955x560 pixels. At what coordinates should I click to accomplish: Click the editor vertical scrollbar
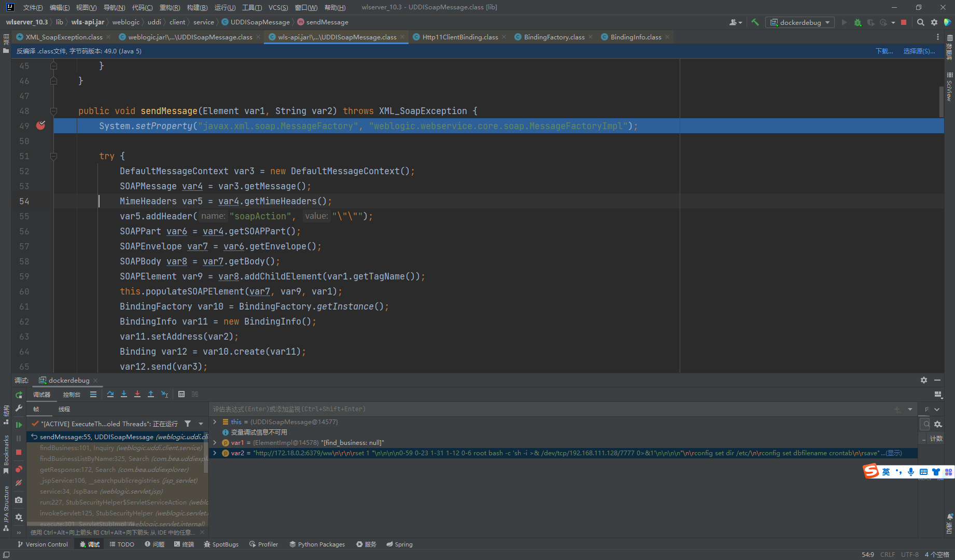tap(942, 102)
